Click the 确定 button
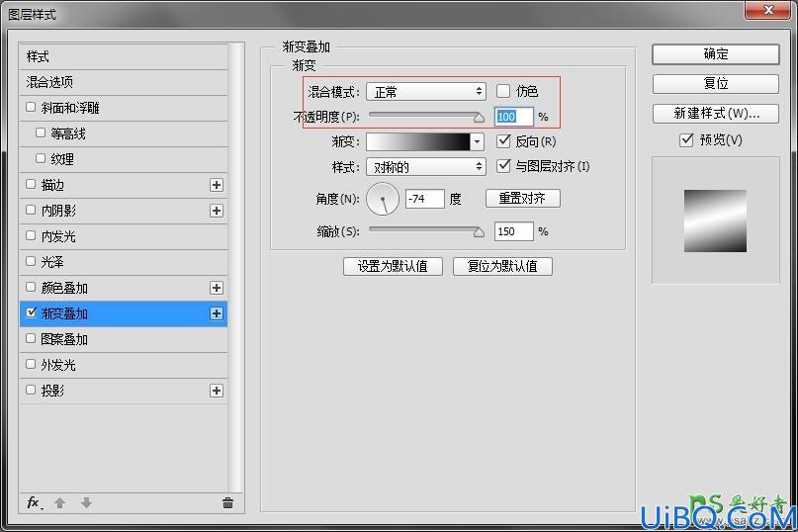 716,54
